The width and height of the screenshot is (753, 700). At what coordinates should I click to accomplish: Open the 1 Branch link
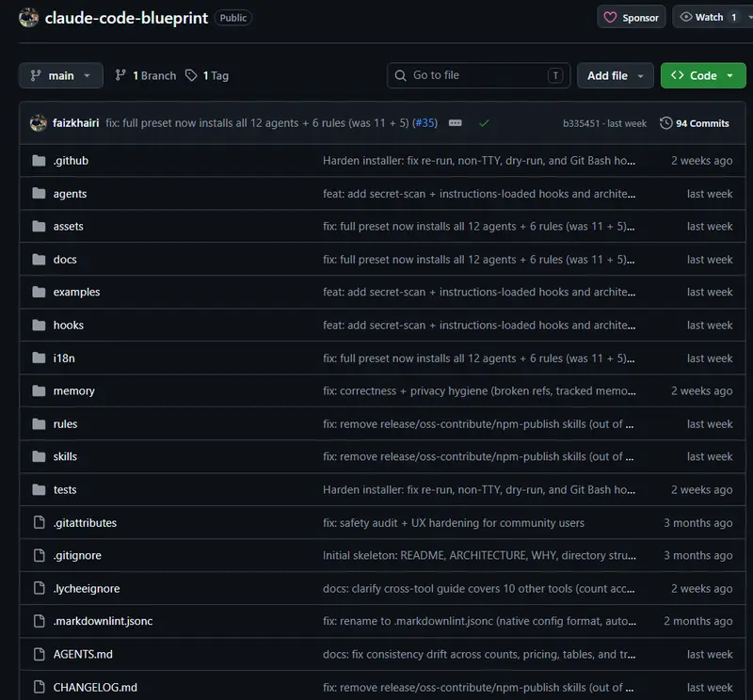point(146,75)
